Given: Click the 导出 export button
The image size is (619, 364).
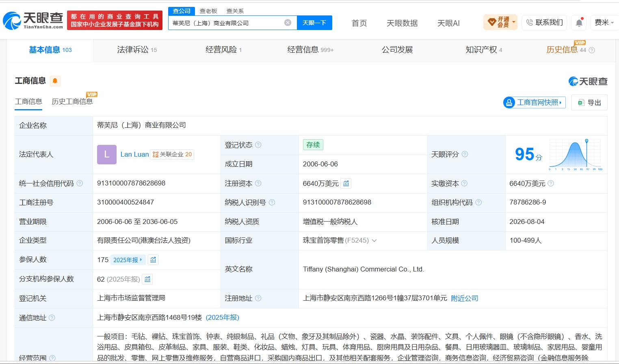Looking at the screenshot, I should 589,103.
